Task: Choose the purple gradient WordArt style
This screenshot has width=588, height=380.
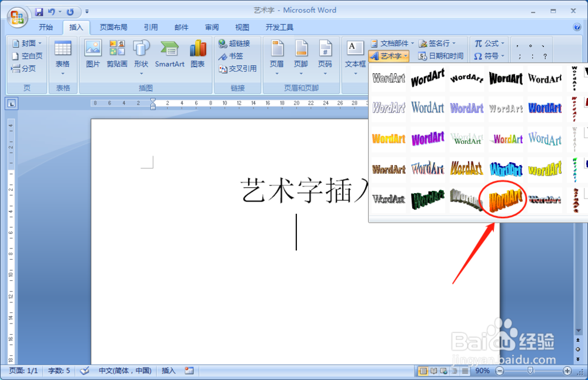Action: pyautogui.click(x=427, y=139)
